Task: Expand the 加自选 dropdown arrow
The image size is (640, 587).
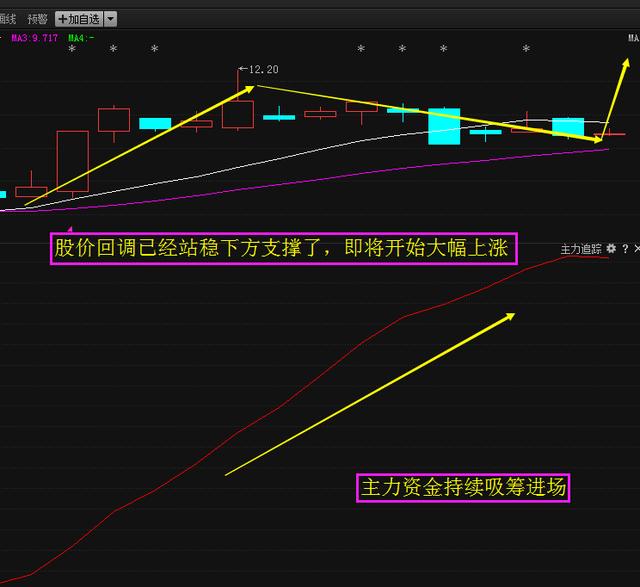Action: [109, 19]
